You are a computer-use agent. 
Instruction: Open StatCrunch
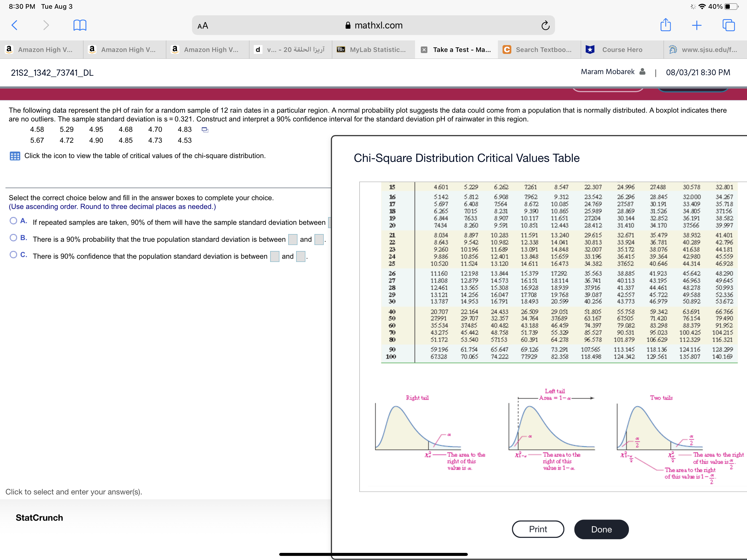point(39,518)
